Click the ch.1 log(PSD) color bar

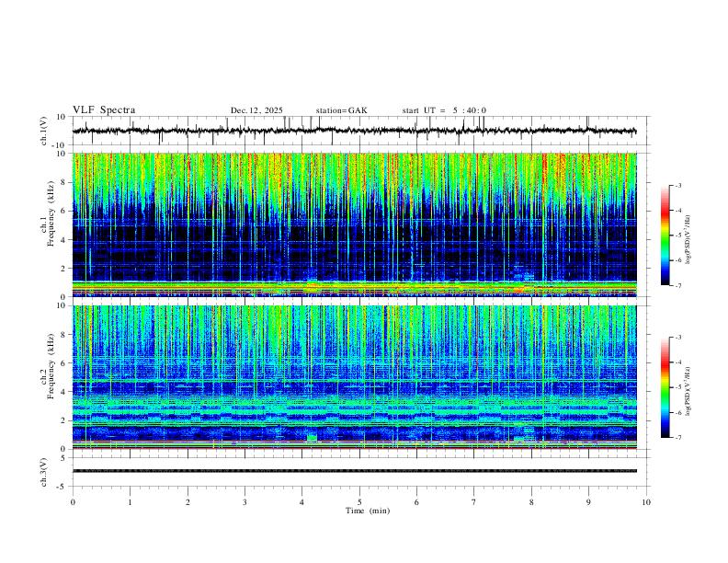point(665,236)
